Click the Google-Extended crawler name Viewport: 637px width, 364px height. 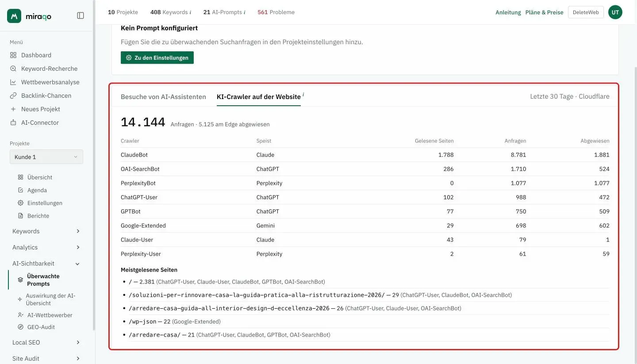point(143,226)
